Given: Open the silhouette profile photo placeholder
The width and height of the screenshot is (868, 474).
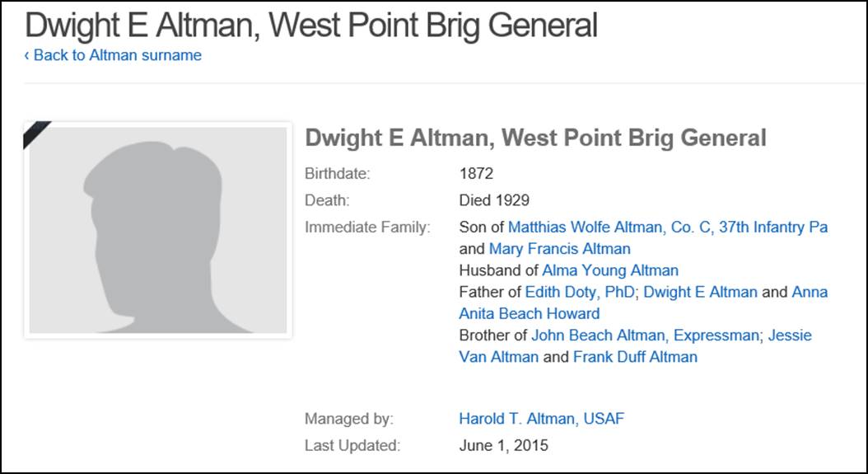Looking at the screenshot, I should point(158,230).
